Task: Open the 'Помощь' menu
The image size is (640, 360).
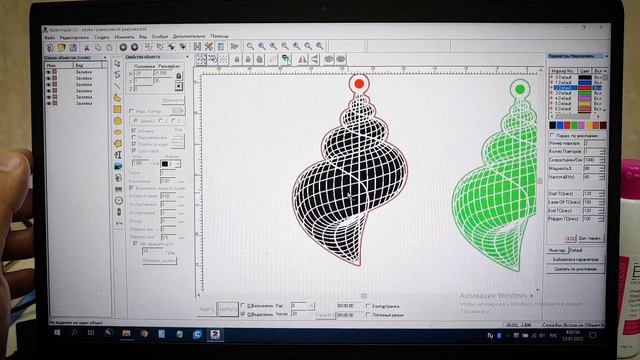Action: coord(220,36)
